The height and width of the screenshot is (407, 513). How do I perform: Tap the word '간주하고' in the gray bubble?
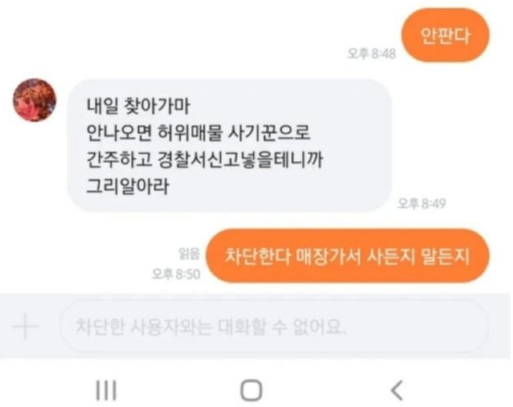tap(119, 159)
